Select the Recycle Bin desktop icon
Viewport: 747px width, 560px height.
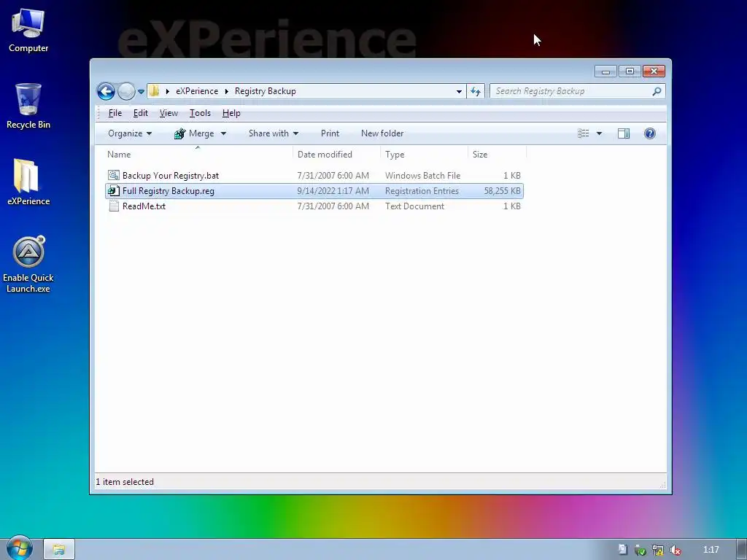(x=28, y=106)
